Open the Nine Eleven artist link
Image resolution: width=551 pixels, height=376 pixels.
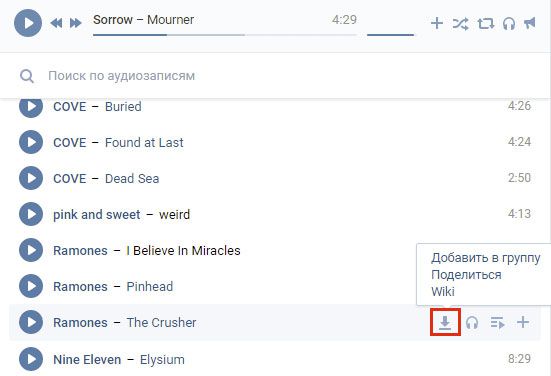pos(87,359)
